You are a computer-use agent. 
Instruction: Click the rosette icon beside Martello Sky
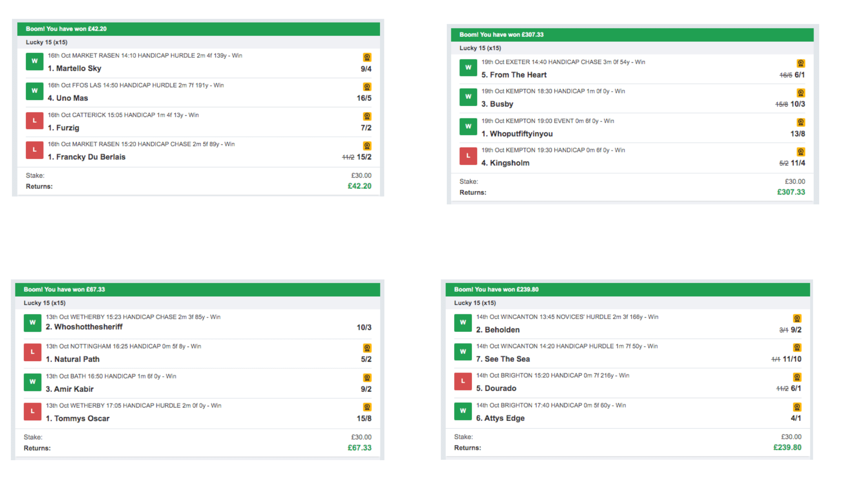point(367,57)
